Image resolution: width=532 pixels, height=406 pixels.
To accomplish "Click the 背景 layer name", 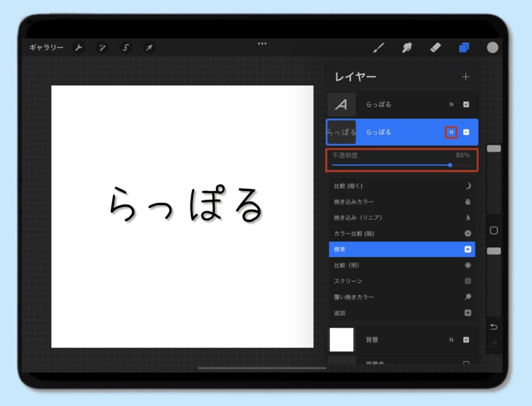I will tap(372, 340).
